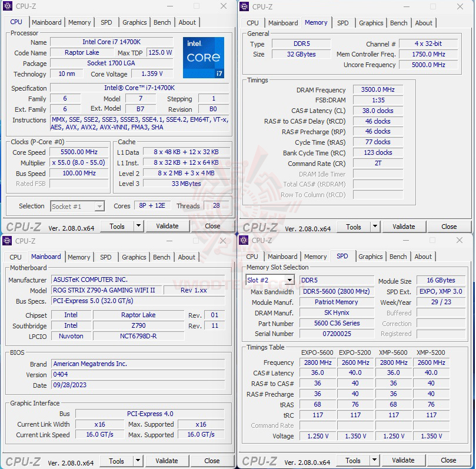Click the CPU-Z icon in top-left titlebar
The height and width of the screenshot is (469, 476).
8,6
